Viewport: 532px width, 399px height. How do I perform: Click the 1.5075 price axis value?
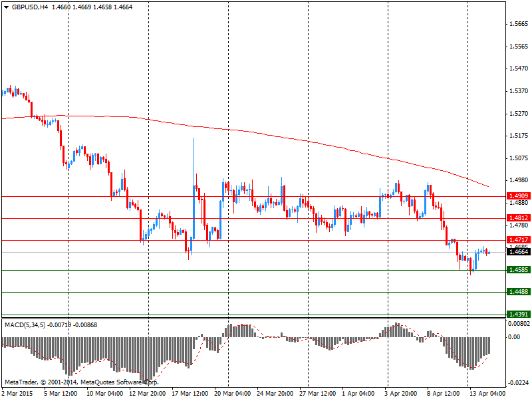519,158
